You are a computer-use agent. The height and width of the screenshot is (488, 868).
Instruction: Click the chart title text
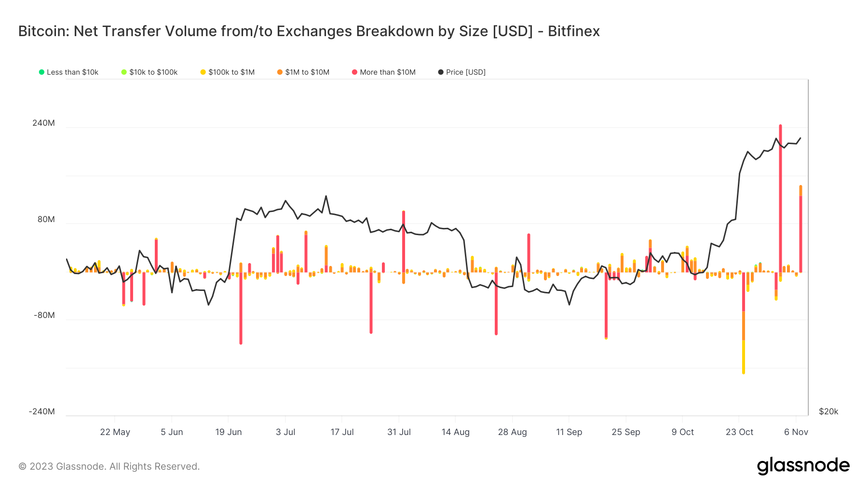[309, 31]
